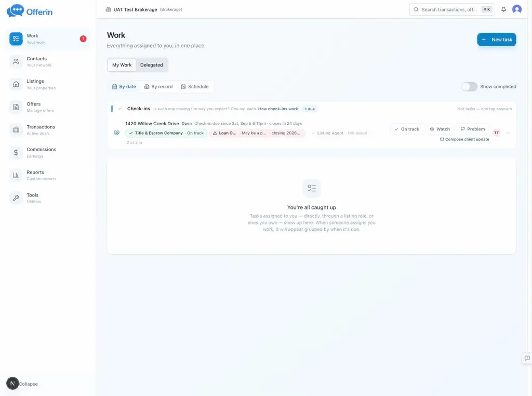
Task: Toggle the Show completed switch
Action: pos(469,87)
